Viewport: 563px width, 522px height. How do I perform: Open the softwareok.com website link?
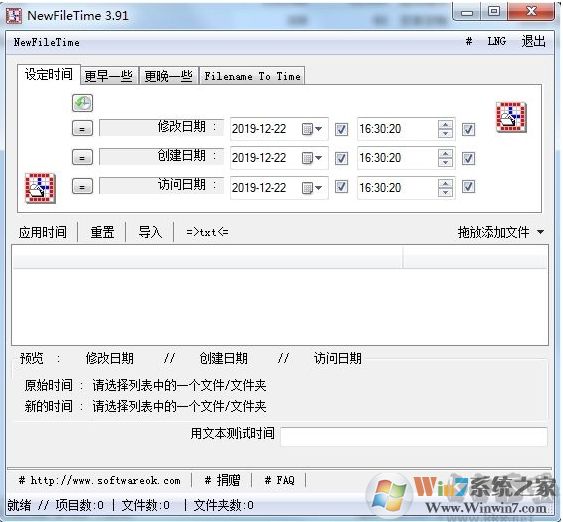coord(99,480)
